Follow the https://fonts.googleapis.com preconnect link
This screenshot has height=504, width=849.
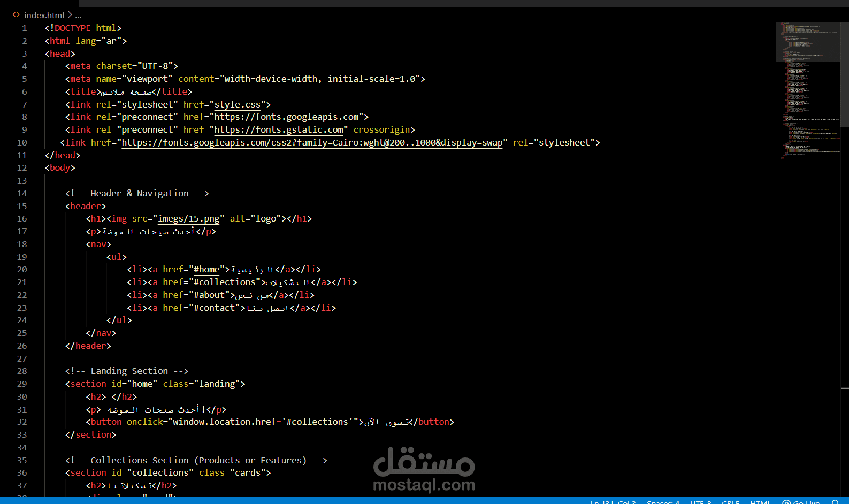click(x=287, y=117)
